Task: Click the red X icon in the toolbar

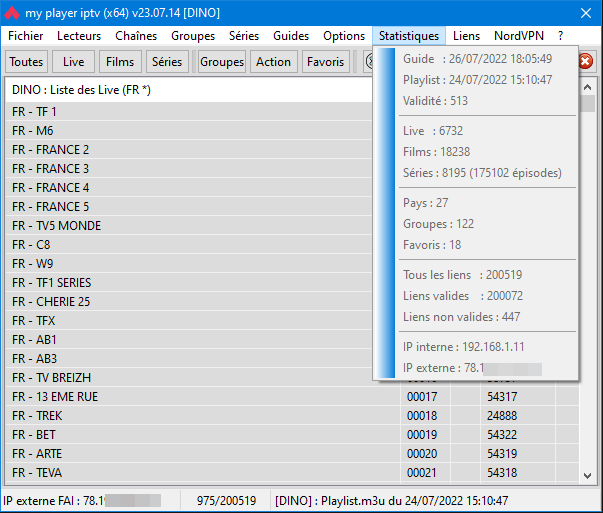Action: pyautogui.click(x=585, y=62)
